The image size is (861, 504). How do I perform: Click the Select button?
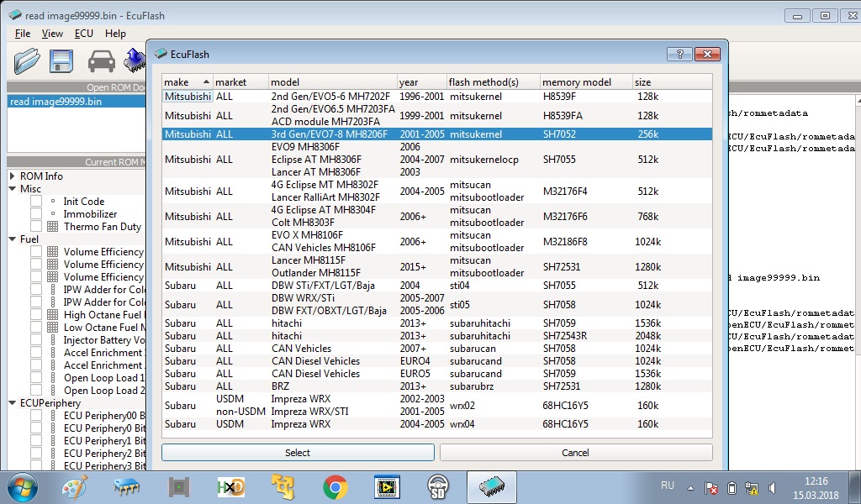298,453
